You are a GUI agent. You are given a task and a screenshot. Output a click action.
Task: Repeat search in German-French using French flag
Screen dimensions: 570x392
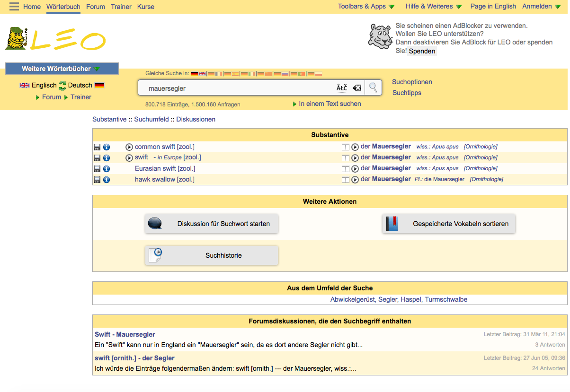[x=219, y=74]
